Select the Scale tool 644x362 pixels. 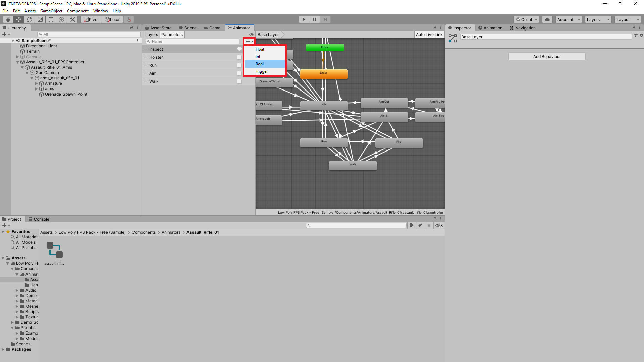click(40, 19)
